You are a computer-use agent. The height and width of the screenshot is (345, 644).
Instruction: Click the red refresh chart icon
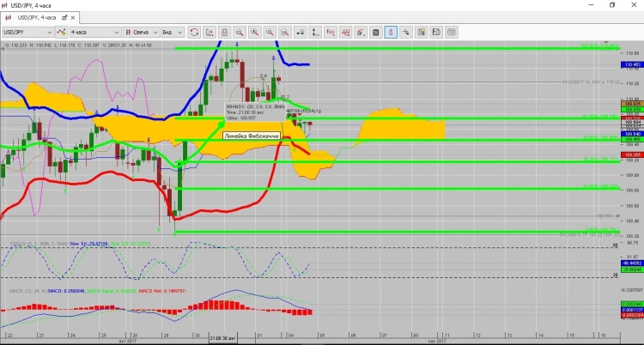point(194,32)
